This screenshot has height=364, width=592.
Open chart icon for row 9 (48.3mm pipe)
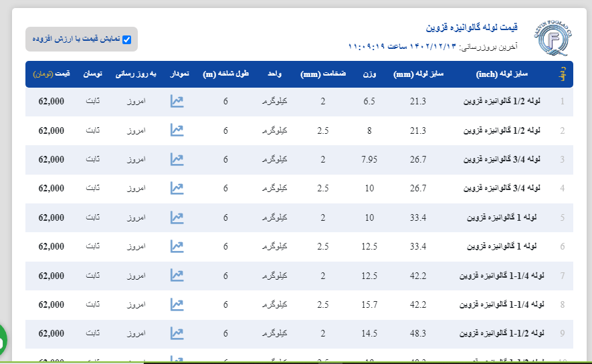177,333
